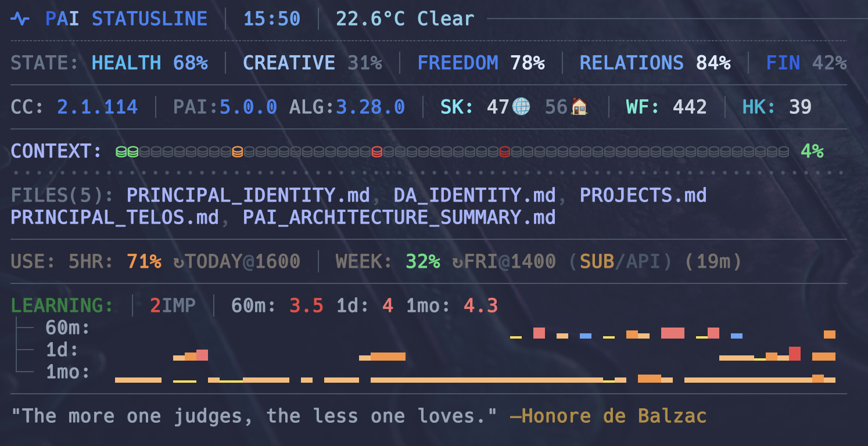Select the last gray coin in the CONTEXT meter
868x446 pixels.
click(x=784, y=151)
